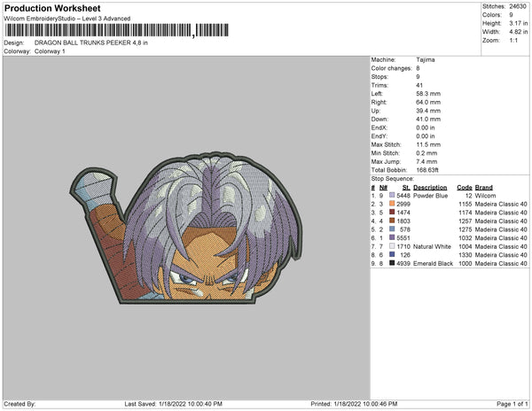This screenshot has width=532, height=411.
Task: Click code 1032 in the stop sequence
Action: [x=465, y=238]
